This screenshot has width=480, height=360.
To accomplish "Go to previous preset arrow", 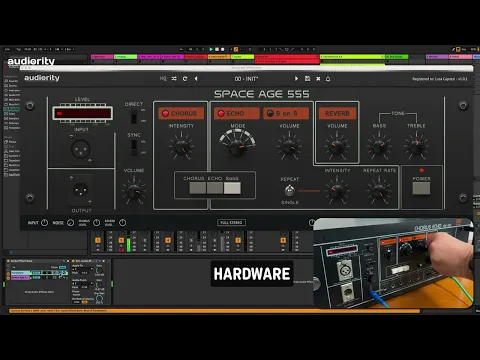I will [196, 79].
